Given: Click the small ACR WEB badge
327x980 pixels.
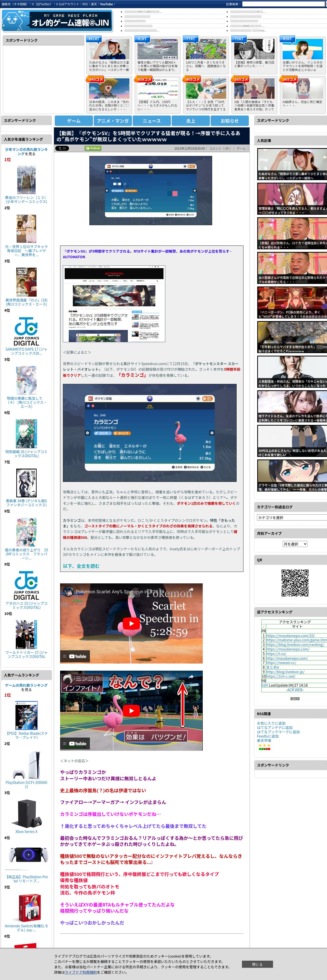Looking at the screenshot, I should tap(295, 699).
